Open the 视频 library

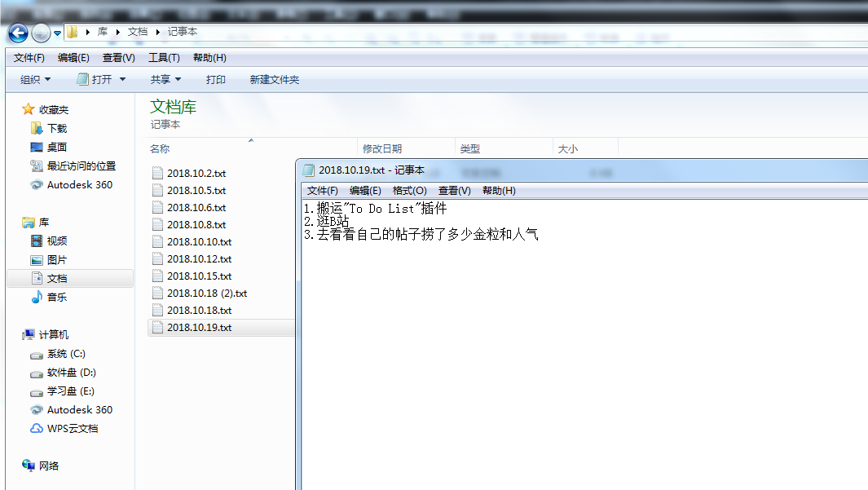56,241
